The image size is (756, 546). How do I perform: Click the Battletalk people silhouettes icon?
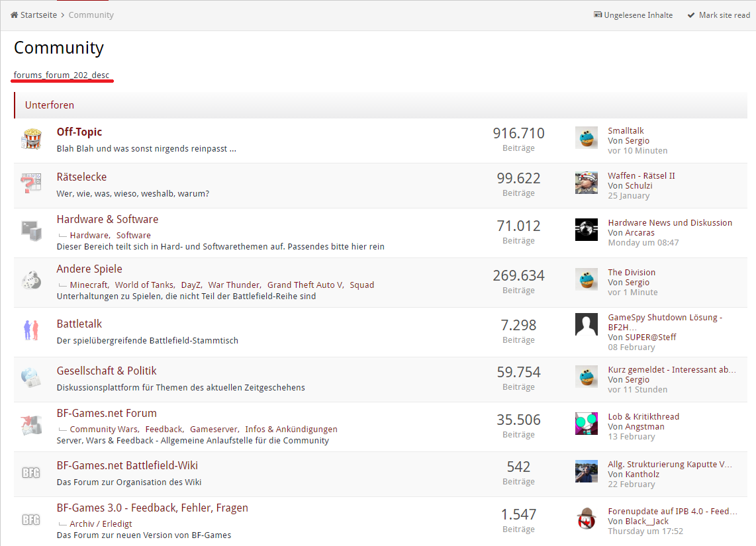[x=31, y=330]
